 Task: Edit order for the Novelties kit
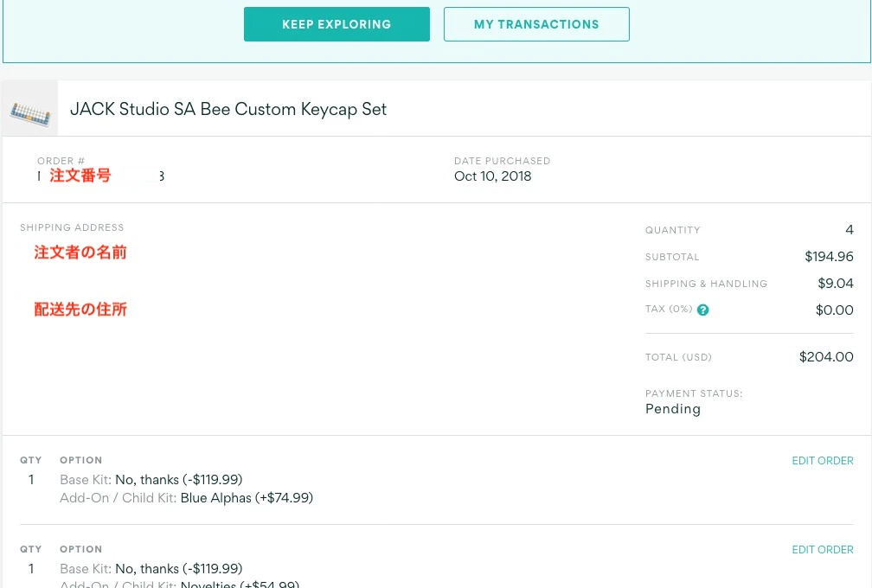(822, 550)
